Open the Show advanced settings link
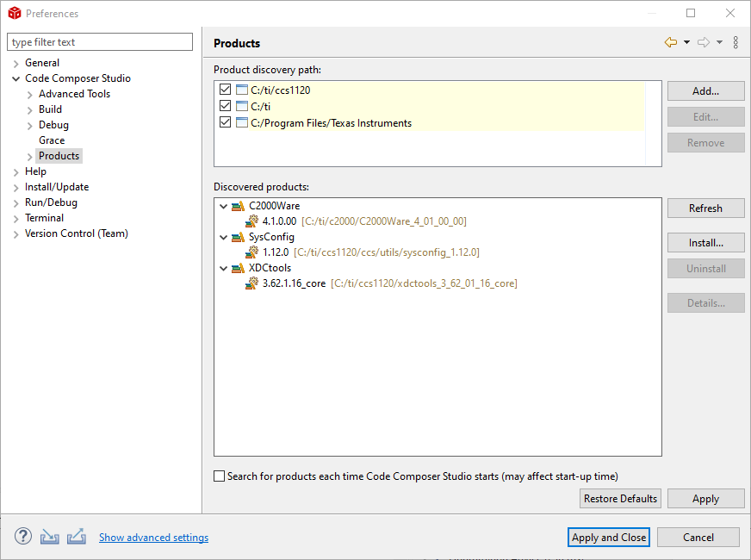This screenshot has width=751, height=560. tap(153, 538)
